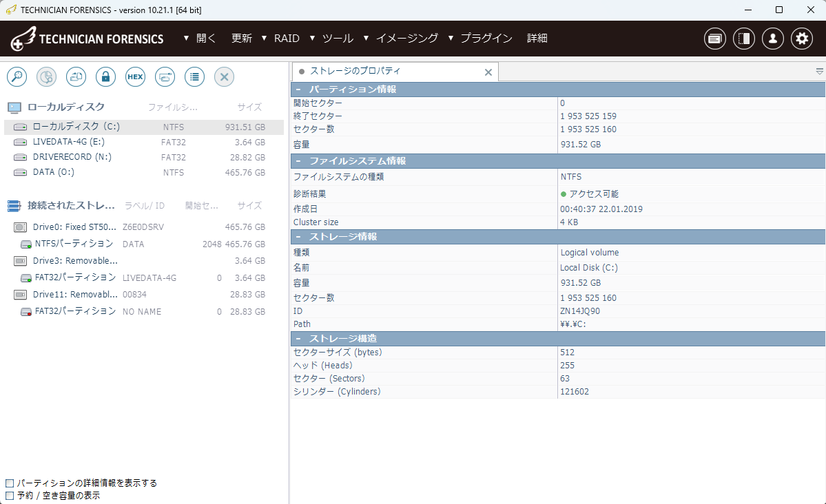Click the Technician Forensics logo
The width and height of the screenshot is (826, 504).
(x=87, y=39)
